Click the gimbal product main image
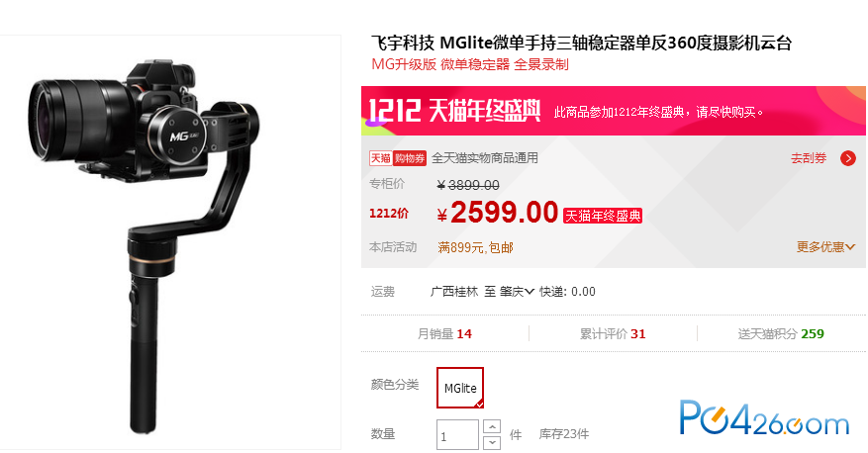 pos(170,242)
